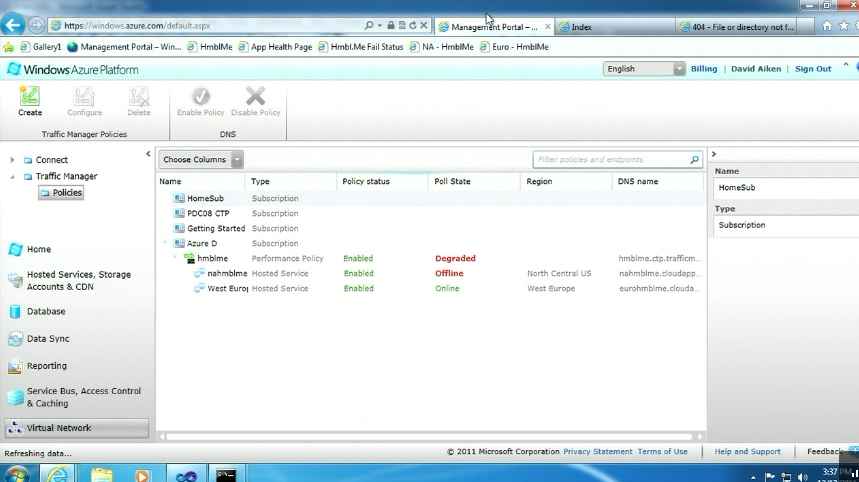Click the Delete policy icon
Viewport: 859px width, 482px height.
[139, 96]
